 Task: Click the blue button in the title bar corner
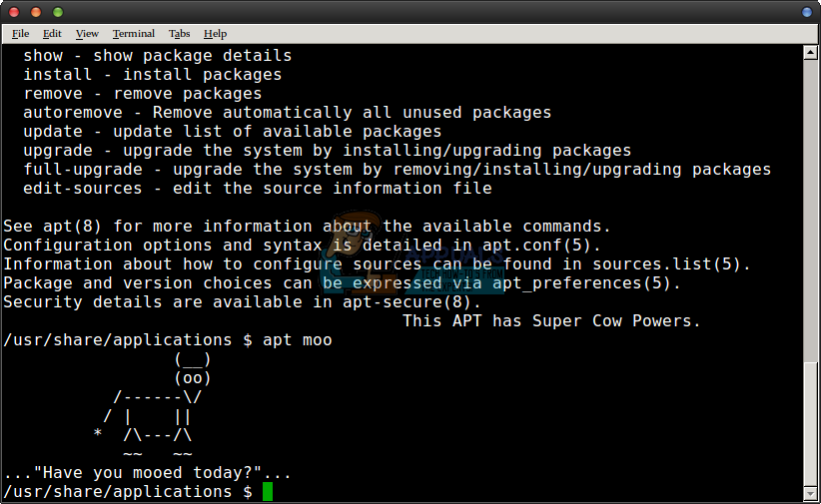[807, 12]
